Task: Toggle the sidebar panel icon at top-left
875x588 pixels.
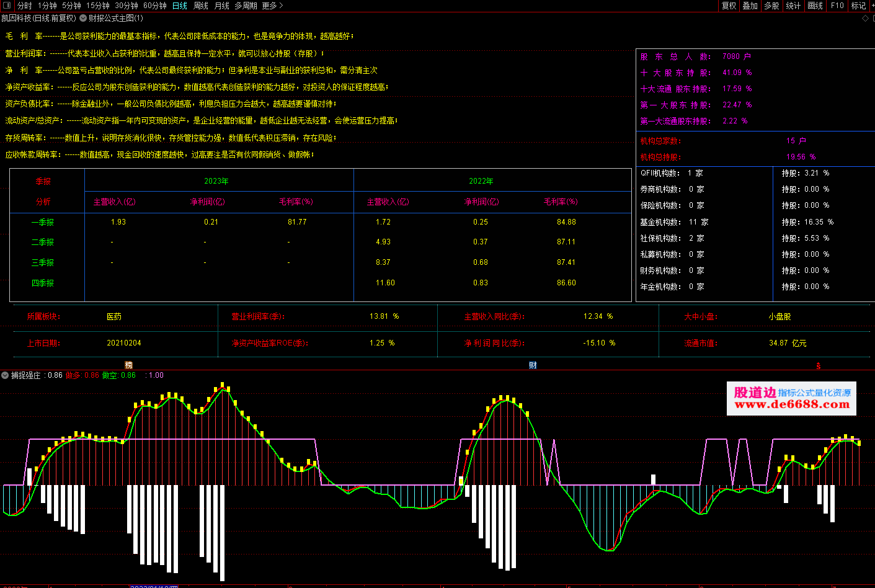Action: (7, 6)
